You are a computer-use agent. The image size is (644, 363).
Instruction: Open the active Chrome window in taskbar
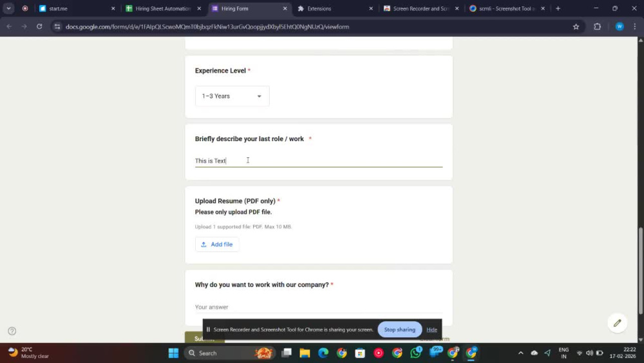[x=471, y=353]
